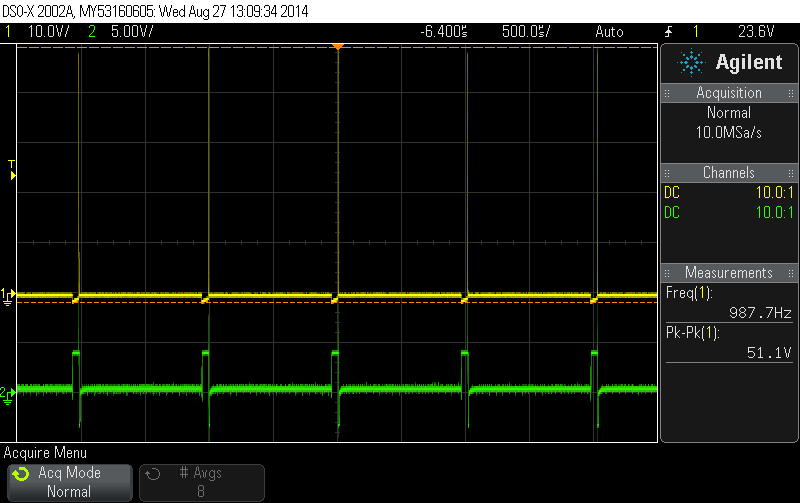Viewport: 800px width, 503px height.
Task: Click the grip dots right of Channels
Action: (791, 173)
